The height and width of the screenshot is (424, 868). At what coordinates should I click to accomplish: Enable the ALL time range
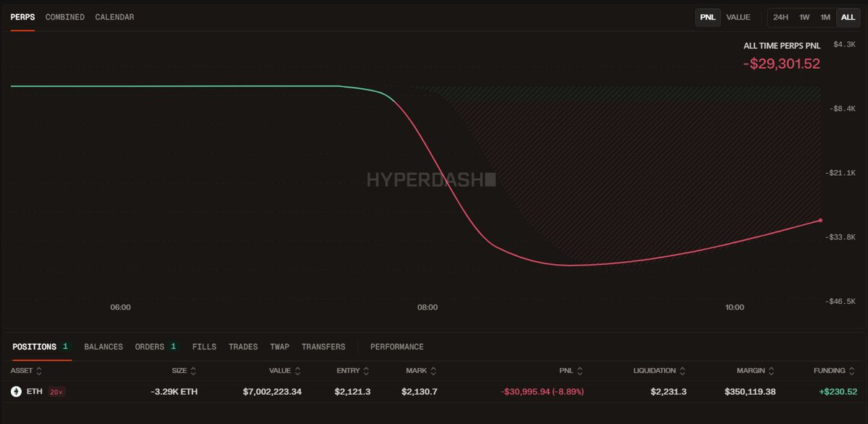pyautogui.click(x=848, y=17)
